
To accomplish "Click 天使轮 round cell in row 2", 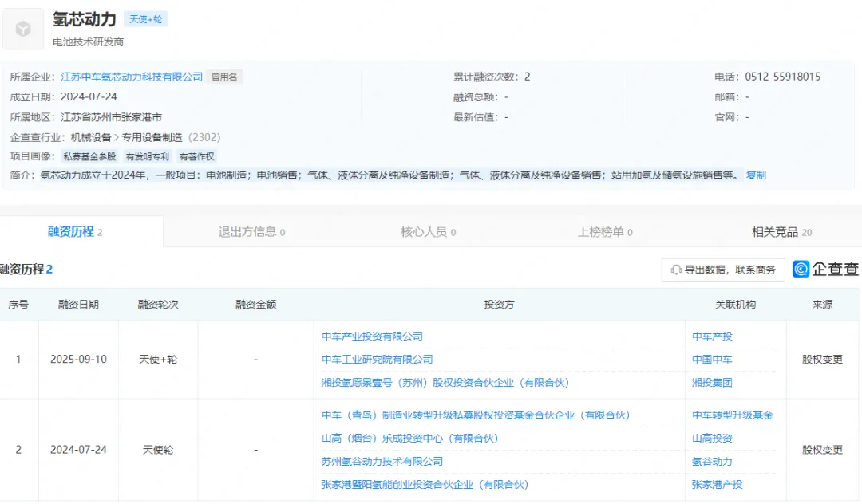I will (158, 450).
